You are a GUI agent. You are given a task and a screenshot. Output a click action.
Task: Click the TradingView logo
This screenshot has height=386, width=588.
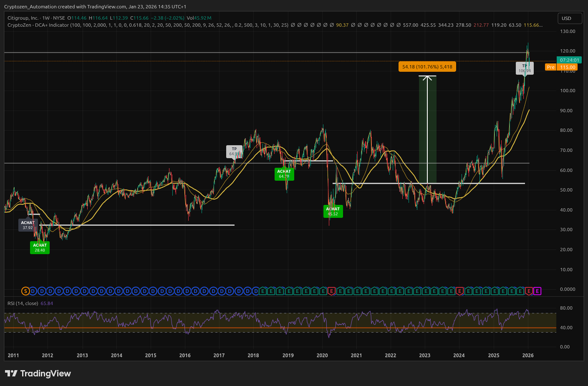(39, 373)
